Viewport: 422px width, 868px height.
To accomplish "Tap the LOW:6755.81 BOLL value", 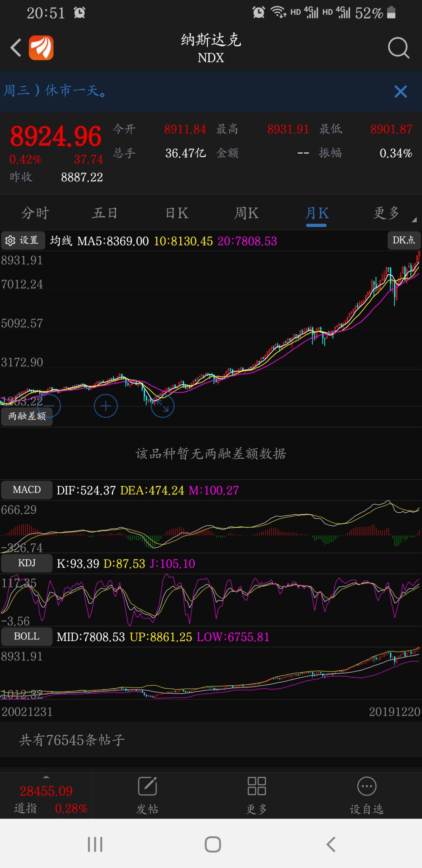I will point(233,637).
